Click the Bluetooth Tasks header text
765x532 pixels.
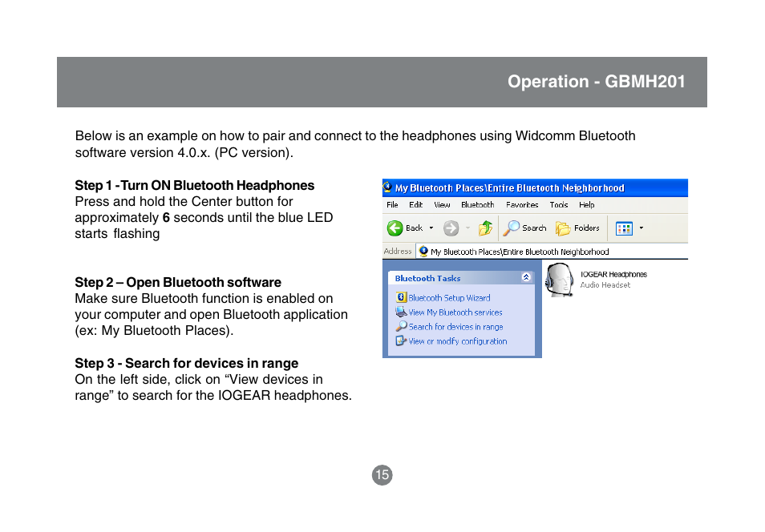427,279
